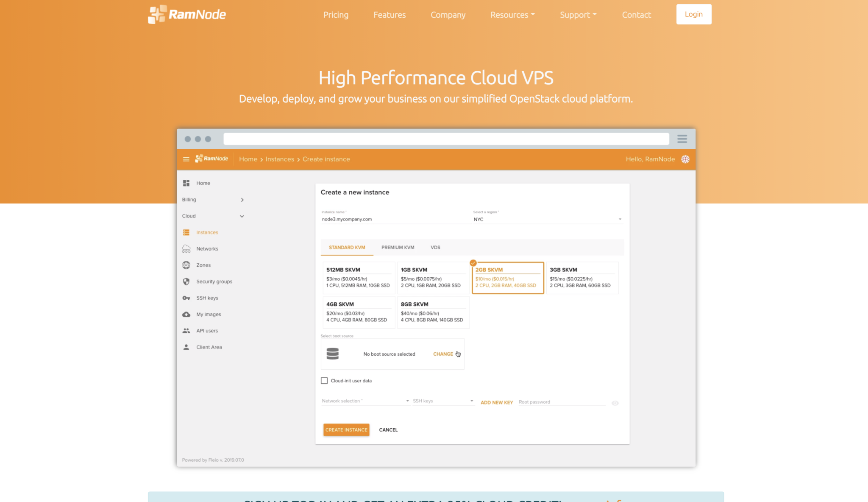The height and width of the screenshot is (502, 868).
Task: Enable the Cloud-init user data checkbox
Action: pyautogui.click(x=324, y=381)
